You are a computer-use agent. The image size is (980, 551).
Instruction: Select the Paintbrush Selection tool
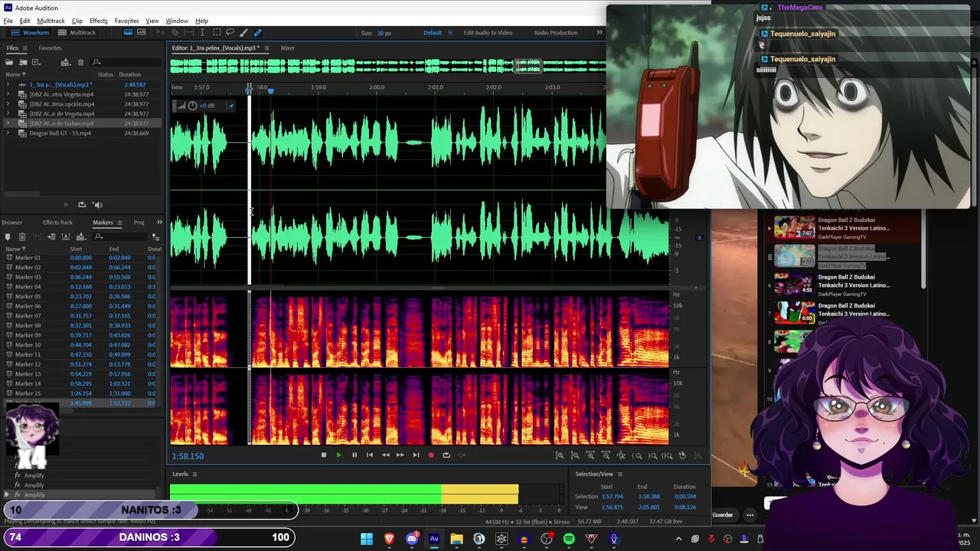tap(243, 32)
